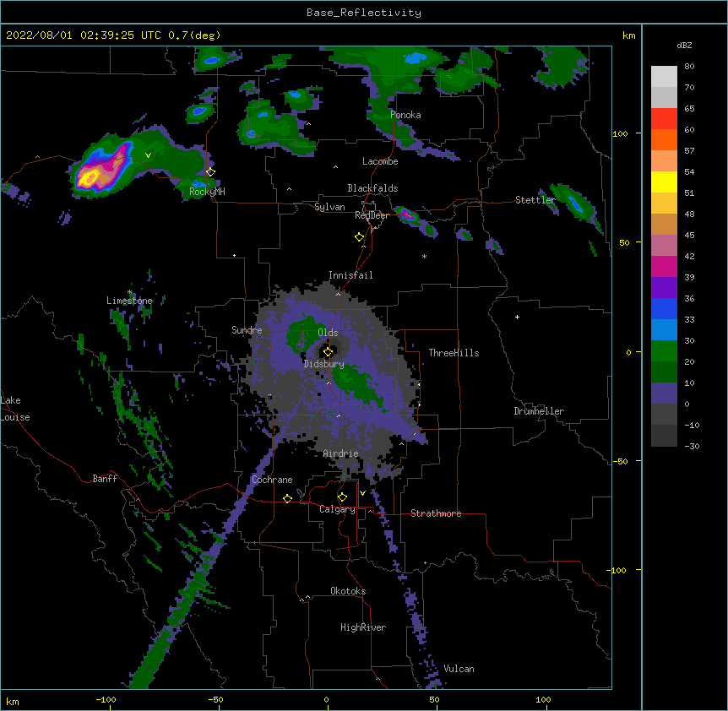Click the Airdrie city label
728x711 pixels.
tap(340, 453)
